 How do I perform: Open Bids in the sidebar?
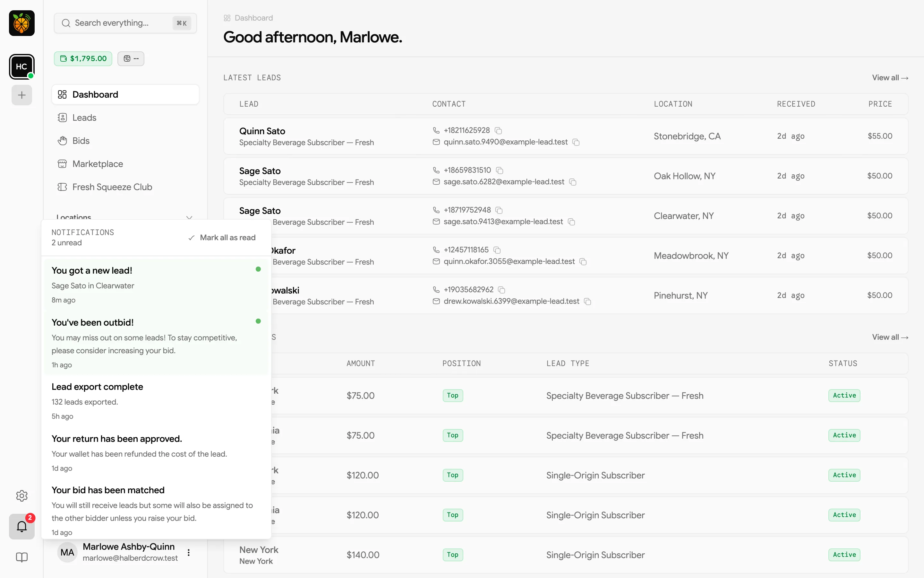(x=125, y=141)
